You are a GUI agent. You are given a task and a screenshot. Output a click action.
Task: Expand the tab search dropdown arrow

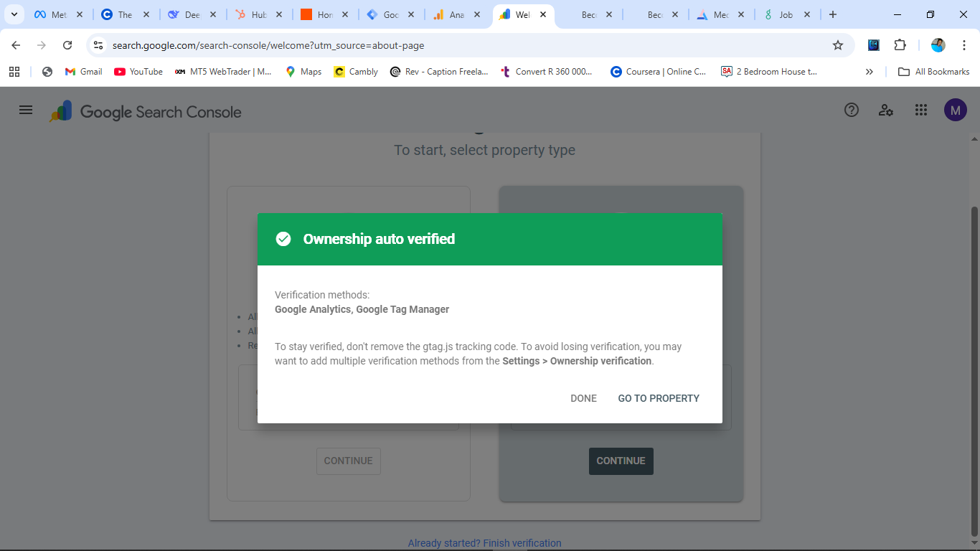tap(14, 14)
